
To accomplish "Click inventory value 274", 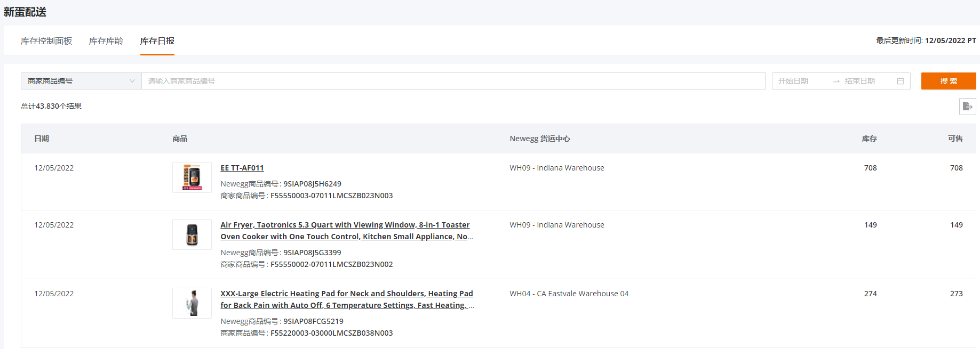I will click(871, 294).
